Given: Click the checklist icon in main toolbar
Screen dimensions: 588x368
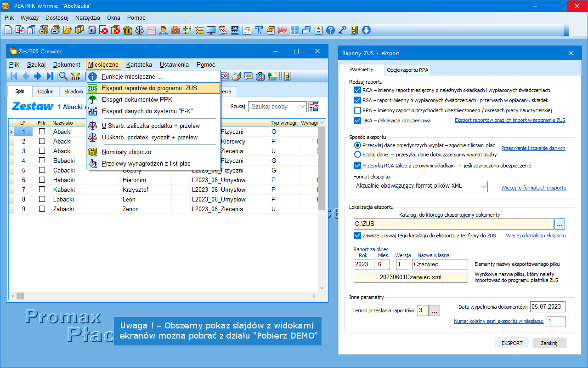Looking at the screenshot, I should tap(199, 30).
